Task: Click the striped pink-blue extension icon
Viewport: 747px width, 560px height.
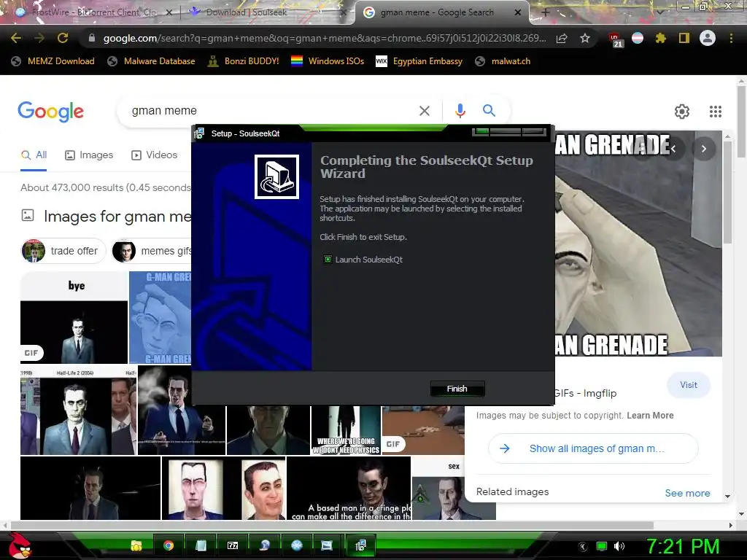Action: coord(638,38)
